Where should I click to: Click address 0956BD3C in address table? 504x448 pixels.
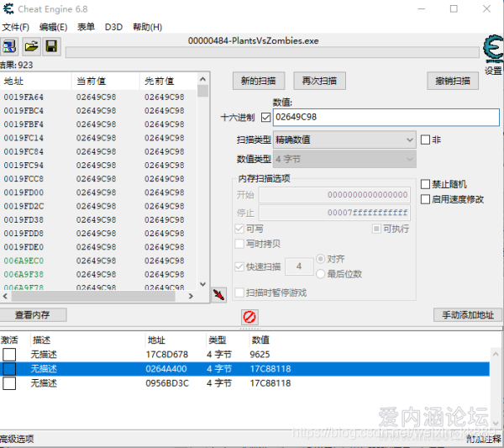pos(167,383)
